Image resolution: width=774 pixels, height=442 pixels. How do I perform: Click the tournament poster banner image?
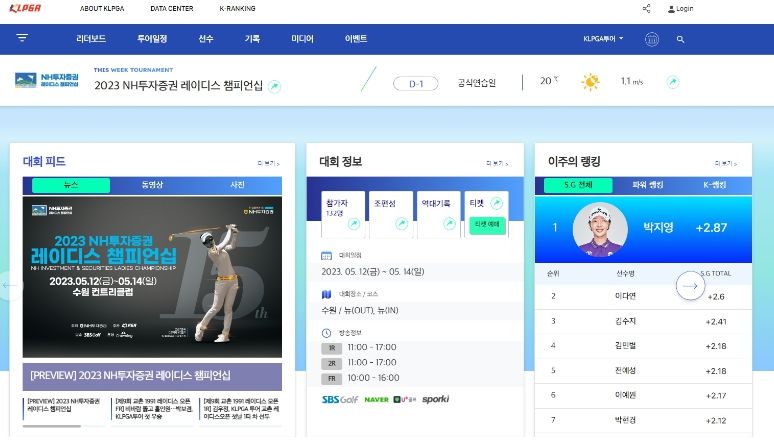pos(152,278)
